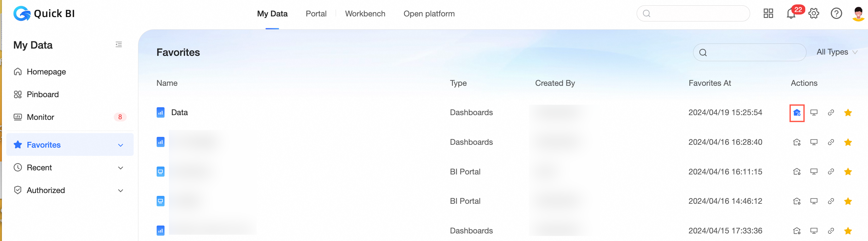Go to Homepage in sidebar
The height and width of the screenshot is (241, 868).
pyautogui.click(x=70, y=72)
